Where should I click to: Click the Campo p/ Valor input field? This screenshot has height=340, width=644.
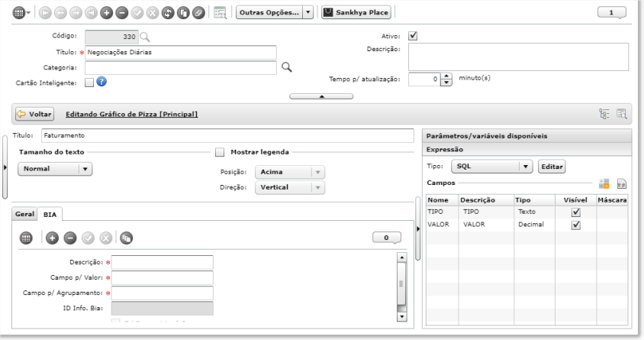(163, 277)
